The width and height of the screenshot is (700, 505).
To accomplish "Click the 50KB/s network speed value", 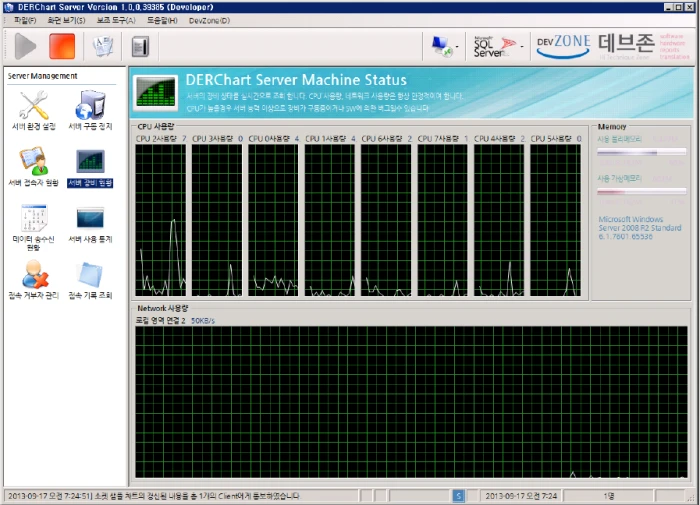I will tap(203, 321).
